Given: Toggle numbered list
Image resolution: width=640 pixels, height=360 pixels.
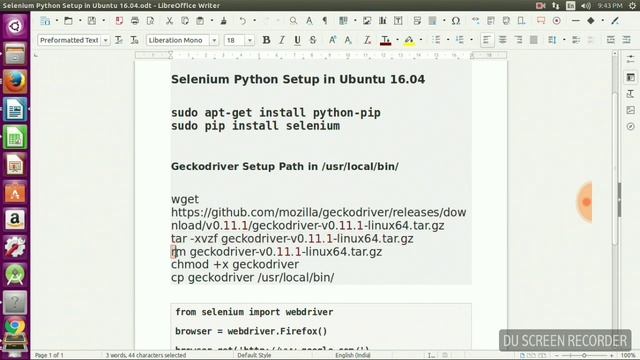Looking at the screenshot, I should (x=460, y=40).
